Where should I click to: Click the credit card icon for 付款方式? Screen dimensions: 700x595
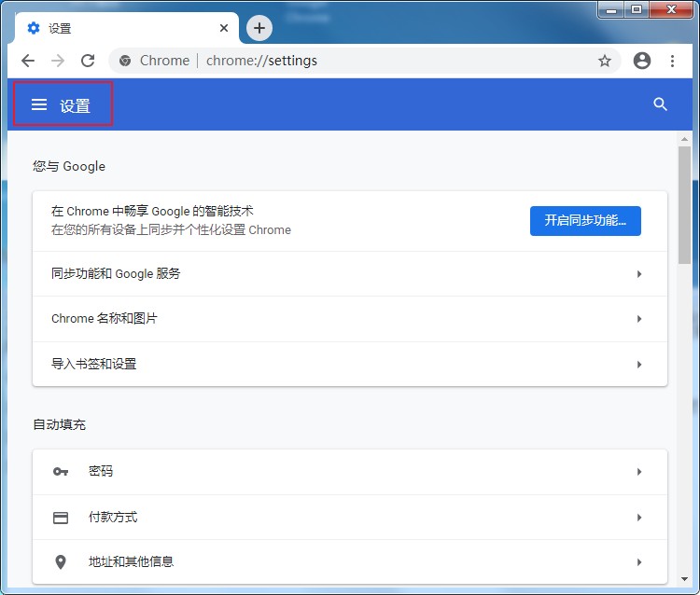point(61,518)
